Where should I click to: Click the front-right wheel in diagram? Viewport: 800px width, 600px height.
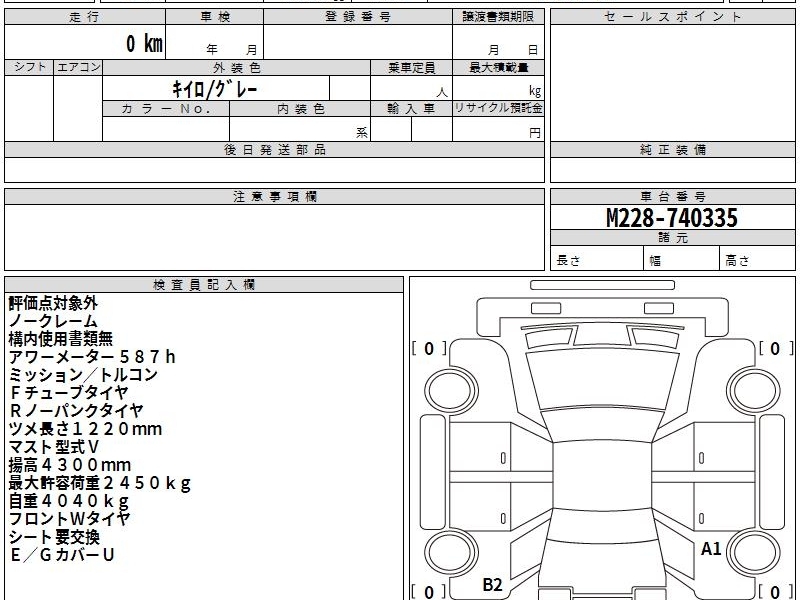754,391
